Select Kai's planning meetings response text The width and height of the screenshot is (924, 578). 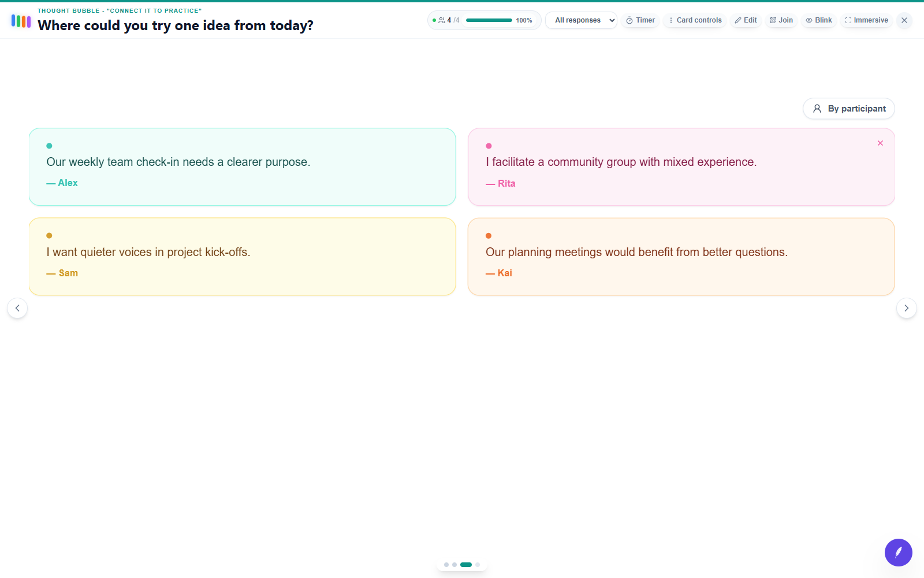point(636,252)
